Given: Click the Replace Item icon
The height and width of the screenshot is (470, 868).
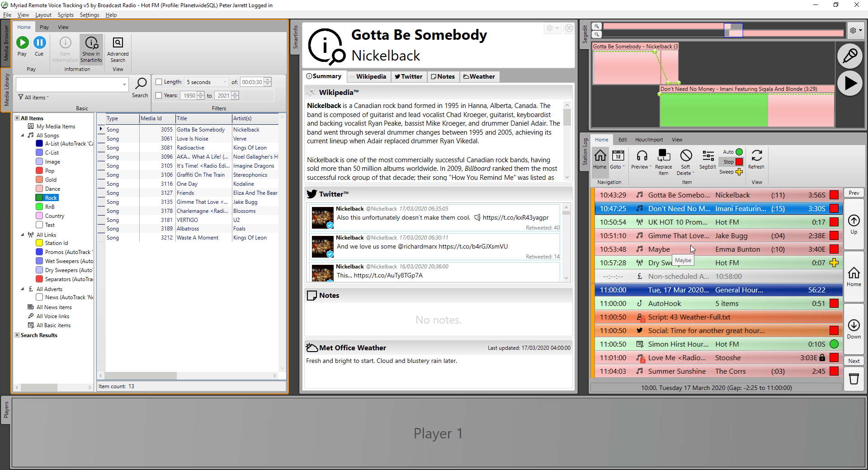Looking at the screenshot, I should pos(663,156).
